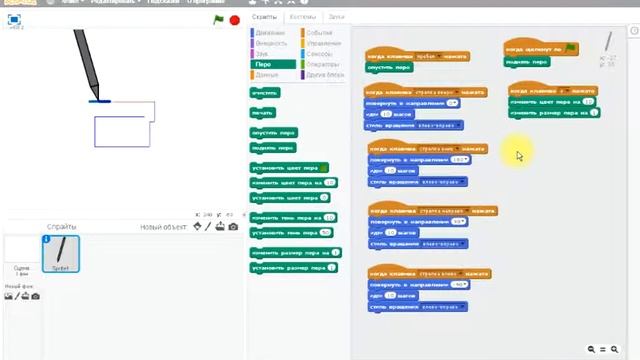The width and height of the screenshot is (640, 360).
Task: Click the block help question mark tool
Action: click(304, 2)
